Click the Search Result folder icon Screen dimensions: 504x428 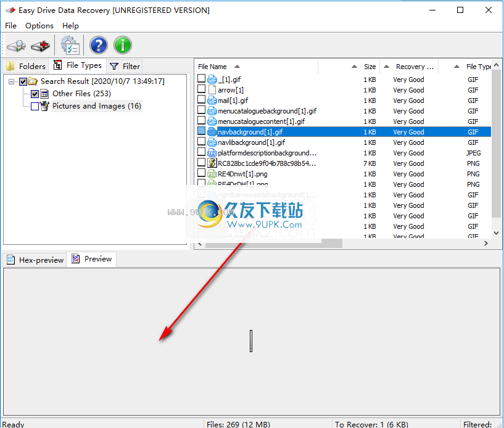click(x=33, y=81)
